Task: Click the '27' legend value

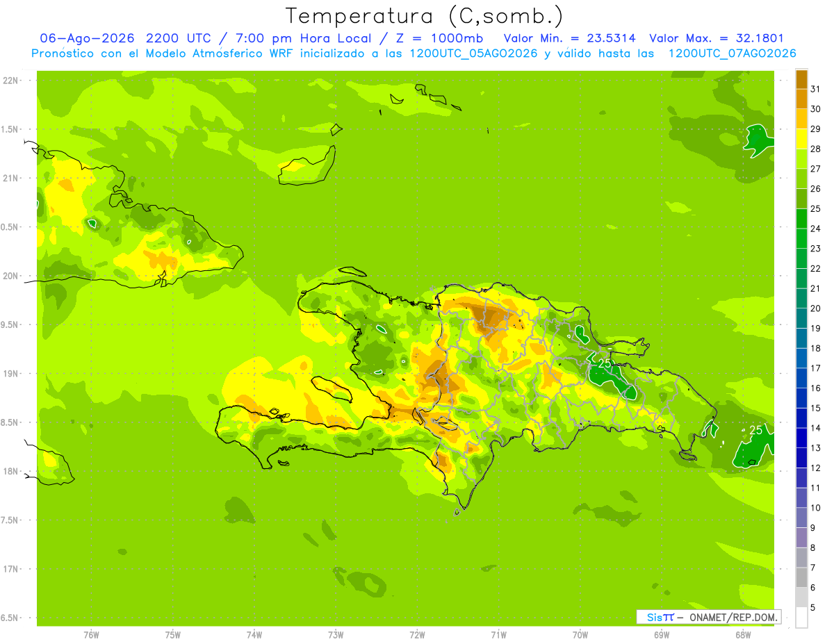Action: click(816, 169)
